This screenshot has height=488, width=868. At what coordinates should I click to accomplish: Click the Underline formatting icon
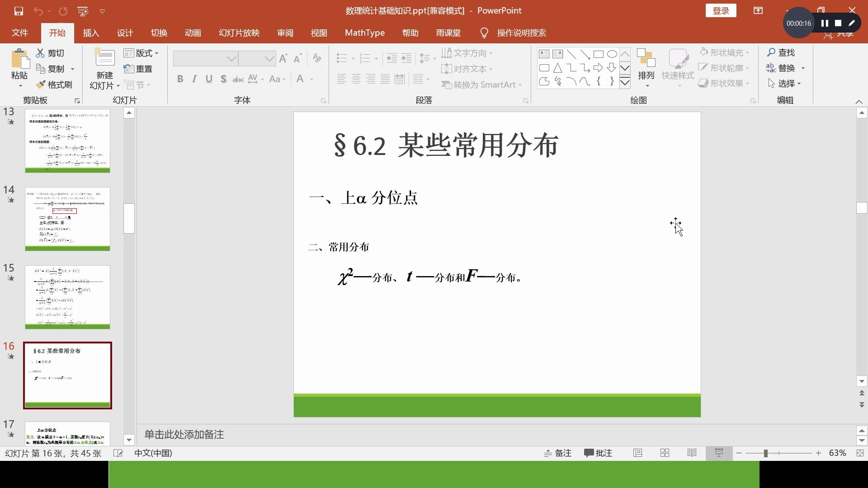click(x=209, y=78)
